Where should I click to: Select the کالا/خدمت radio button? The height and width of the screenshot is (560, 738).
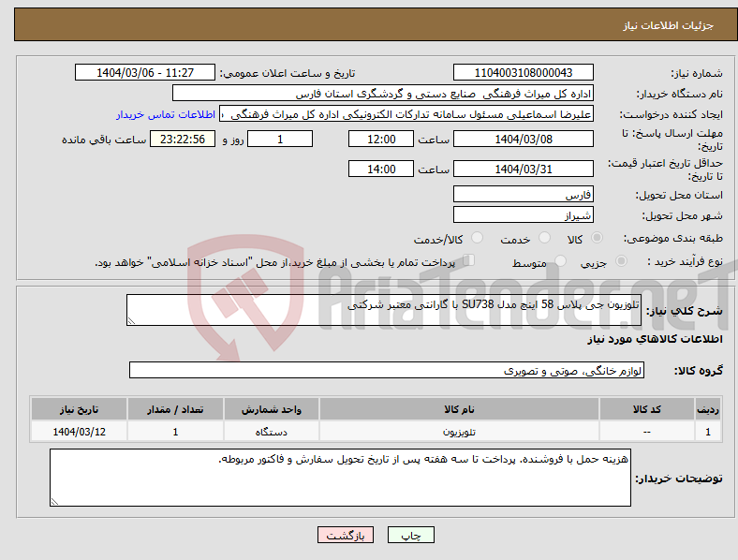click(x=477, y=238)
